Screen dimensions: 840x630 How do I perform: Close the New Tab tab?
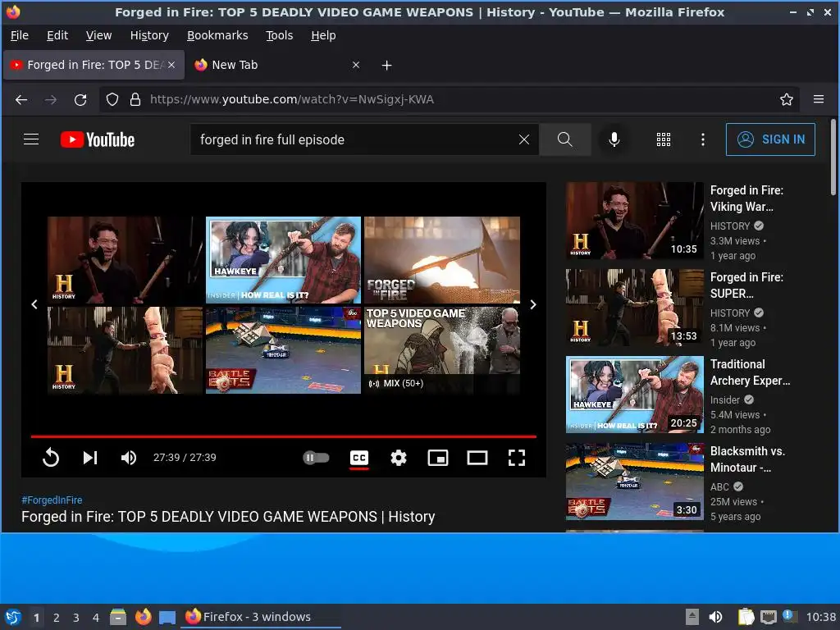356,65
